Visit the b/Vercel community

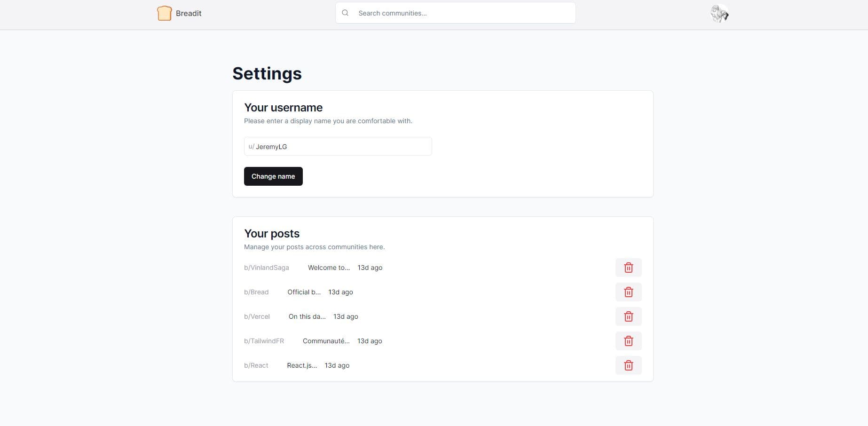257,316
